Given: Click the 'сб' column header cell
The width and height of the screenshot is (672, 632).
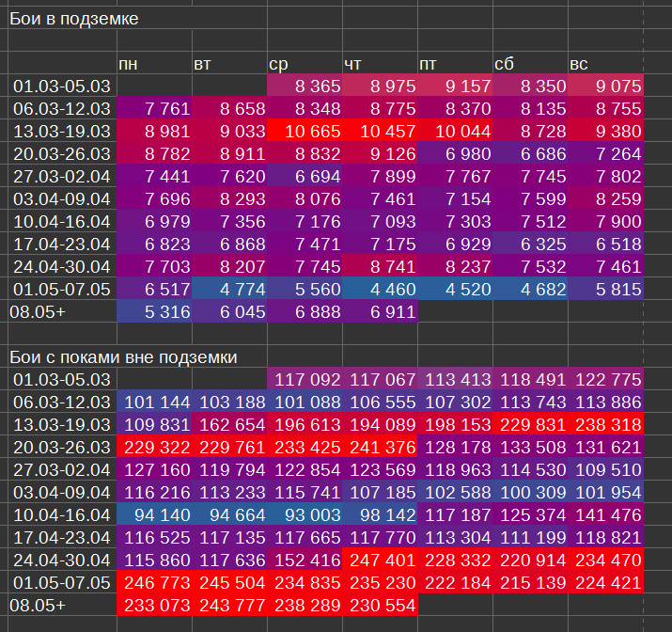Looking at the screenshot, I should [531, 63].
